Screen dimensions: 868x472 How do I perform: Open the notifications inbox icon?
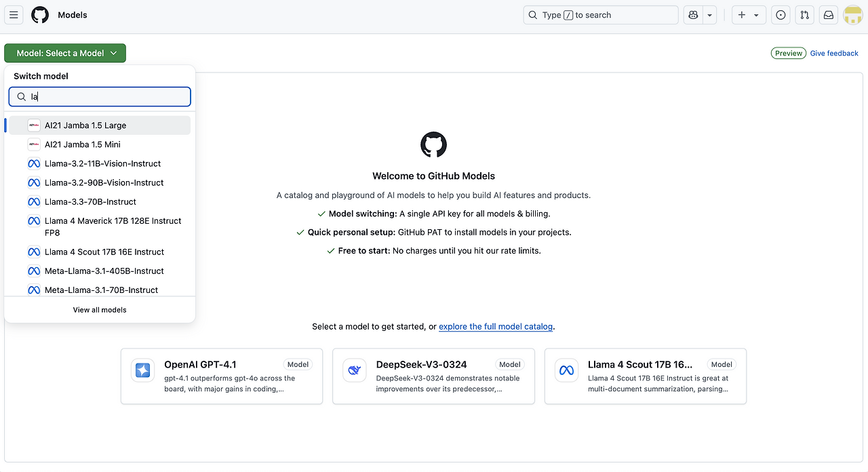[x=828, y=15]
